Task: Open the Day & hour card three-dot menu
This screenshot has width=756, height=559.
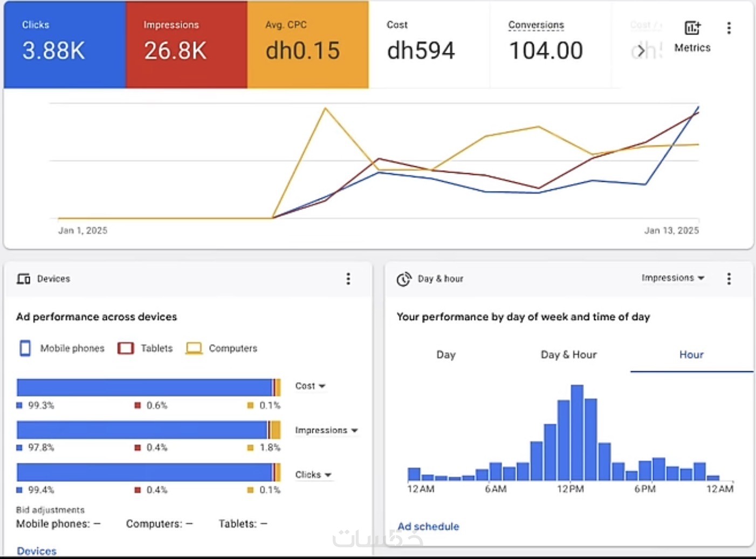Action: [x=729, y=278]
